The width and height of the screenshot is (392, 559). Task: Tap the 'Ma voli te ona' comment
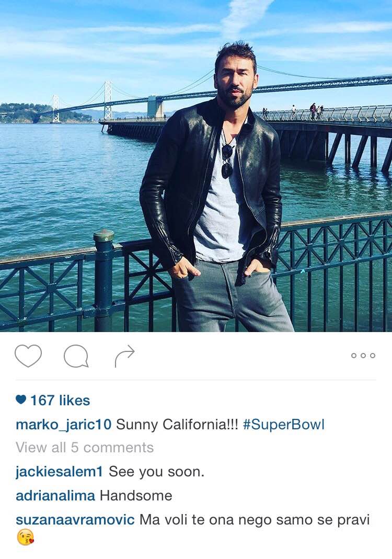pyautogui.click(x=255, y=519)
